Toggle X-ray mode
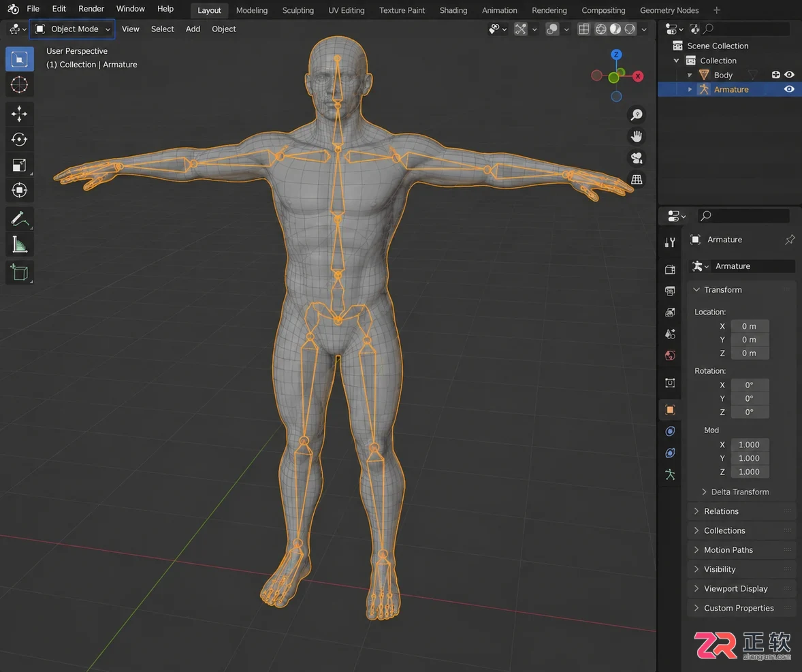The image size is (802, 672). point(583,29)
